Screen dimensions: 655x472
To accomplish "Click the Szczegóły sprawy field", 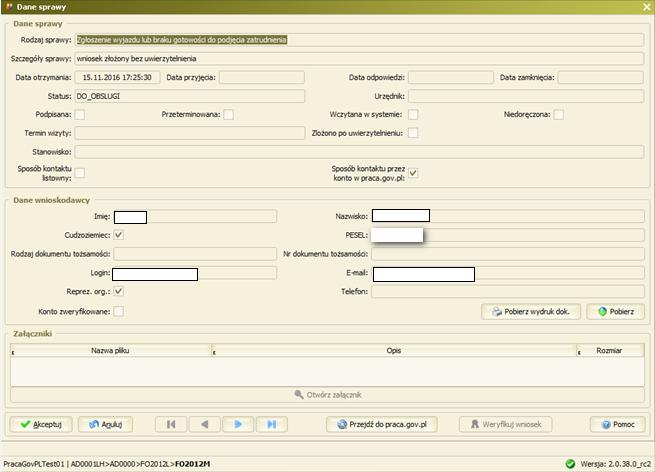I will pos(359,59).
